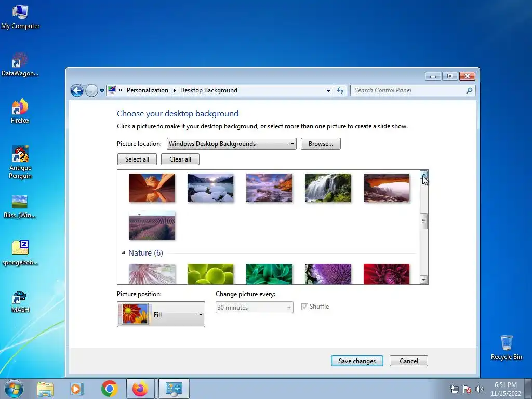Click the greyed-out forward navigation button
The width and height of the screenshot is (532, 399).
(91, 90)
